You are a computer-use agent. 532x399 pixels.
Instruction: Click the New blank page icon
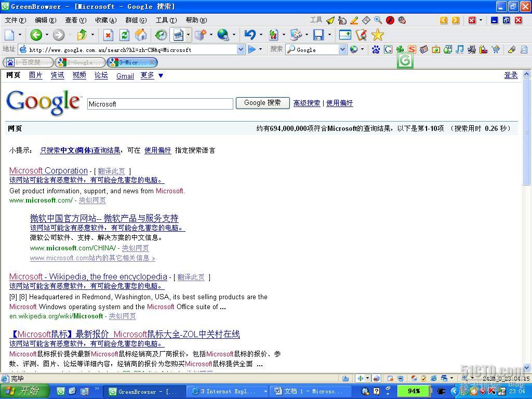tap(9, 35)
